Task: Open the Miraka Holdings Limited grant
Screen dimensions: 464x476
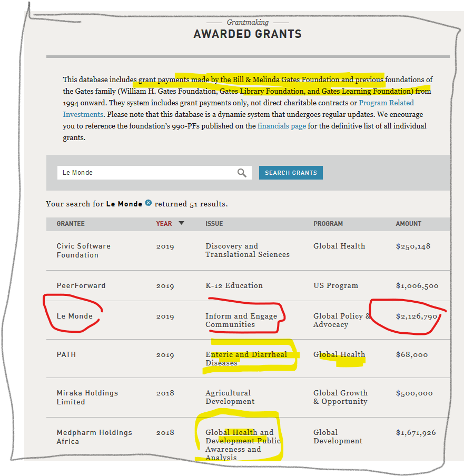Action: 87,398
